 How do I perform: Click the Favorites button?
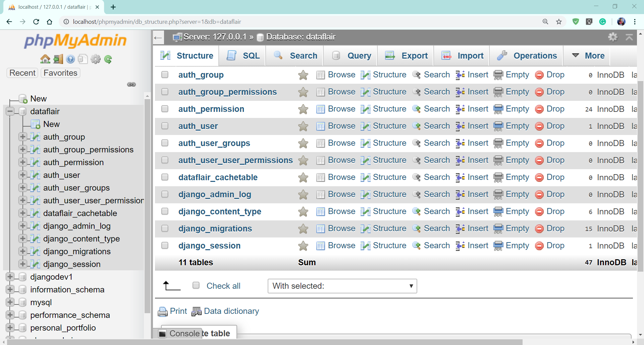coord(60,73)
